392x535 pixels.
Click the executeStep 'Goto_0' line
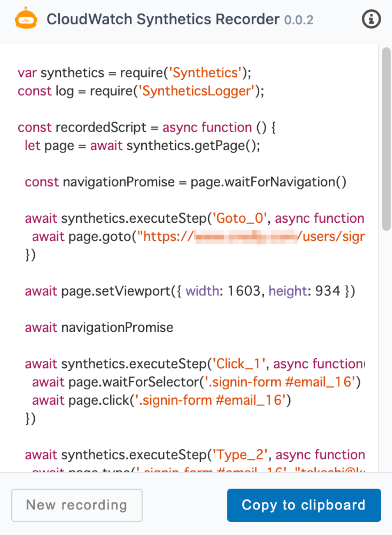[195, 218]
